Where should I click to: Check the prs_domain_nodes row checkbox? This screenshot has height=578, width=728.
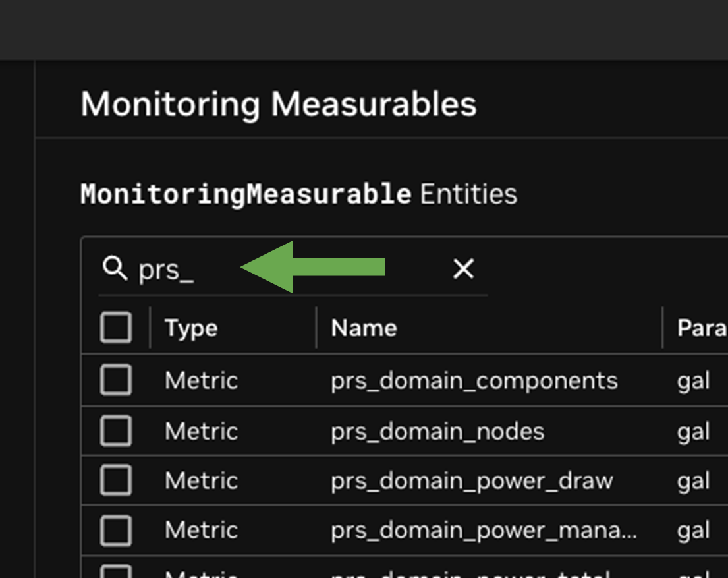click(116, 431)
